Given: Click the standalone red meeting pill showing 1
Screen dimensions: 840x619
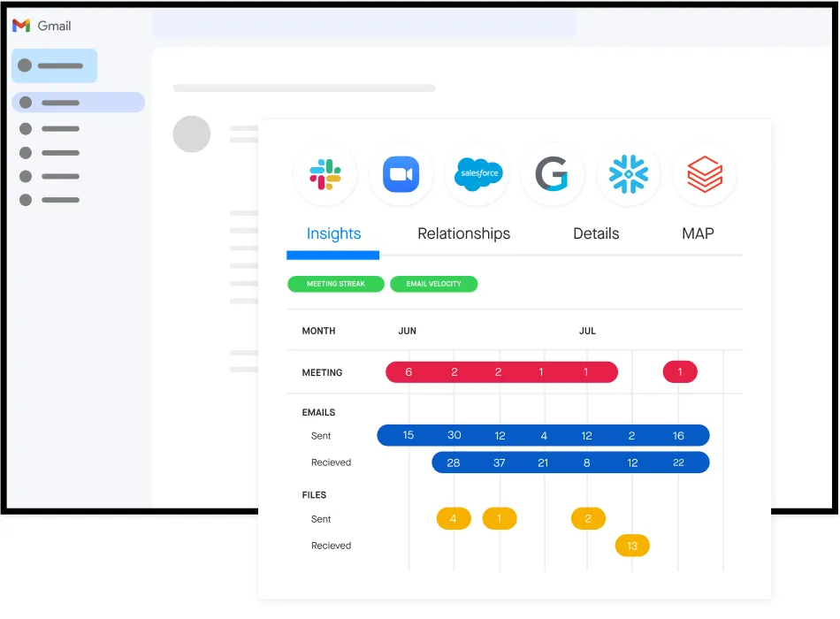Looking at the screenshot, I should coord(680,372).
